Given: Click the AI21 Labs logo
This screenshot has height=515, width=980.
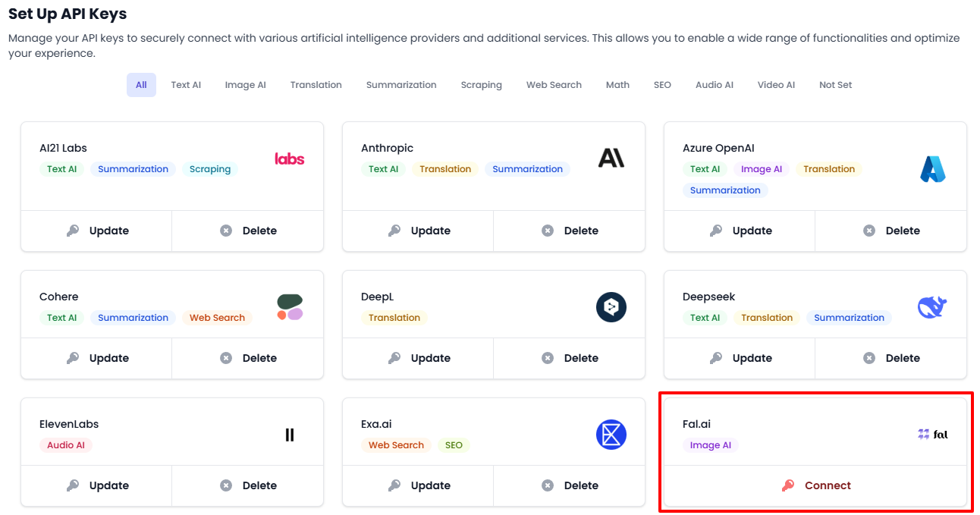Looking at the screenshot, I should click(289, 159).
